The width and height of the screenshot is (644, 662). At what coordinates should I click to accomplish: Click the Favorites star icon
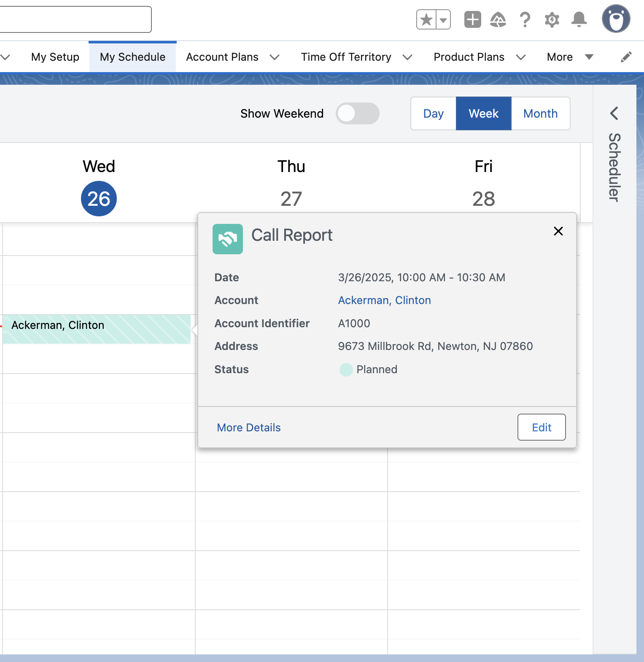(426, 20)
